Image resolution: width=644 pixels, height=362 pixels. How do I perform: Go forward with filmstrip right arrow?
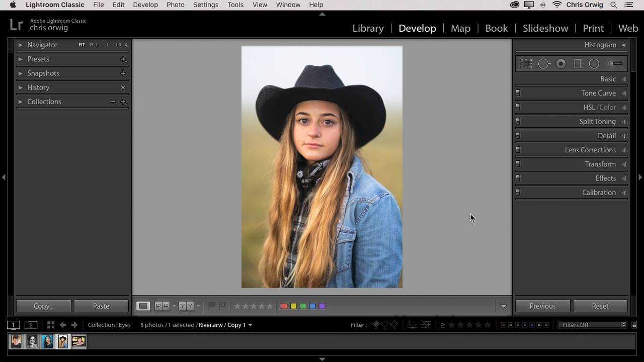pyautogui.click(x=74, y=325)
